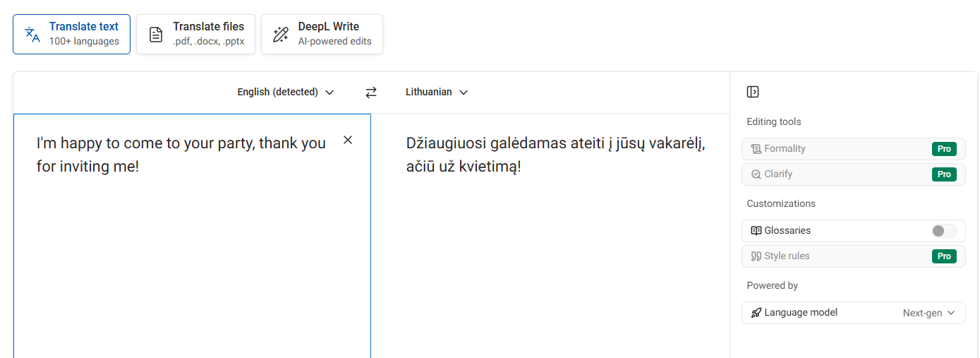The height and width of the screenshot is (358, 980).
Task: Click the Glossaries book icon
Action: (x=756, y=231)
